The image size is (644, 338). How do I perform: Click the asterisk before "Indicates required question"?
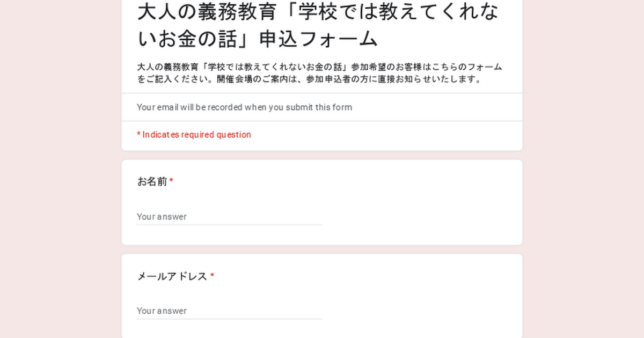click(x=138, y=135)
